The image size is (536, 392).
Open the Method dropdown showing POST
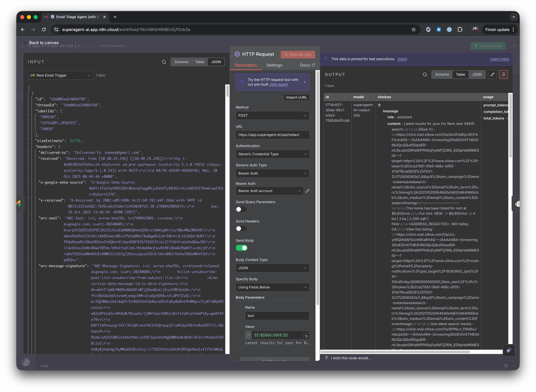point(272,116)
